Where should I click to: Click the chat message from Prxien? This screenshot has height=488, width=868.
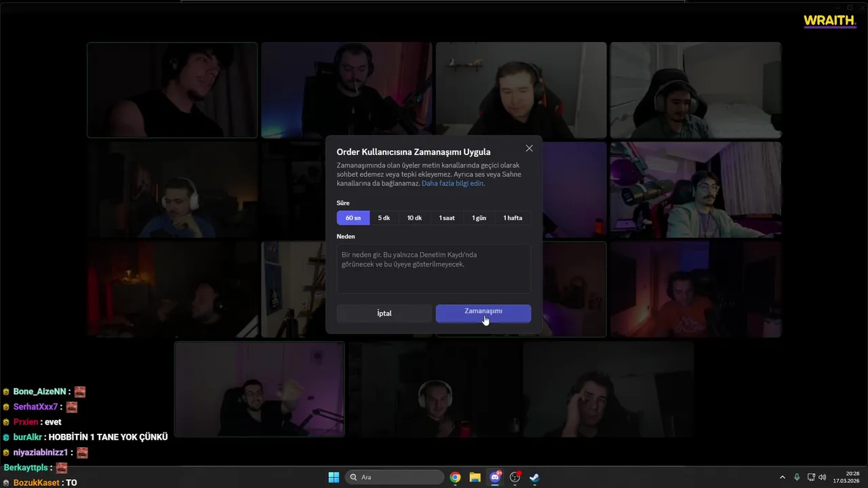click(37, 422)
